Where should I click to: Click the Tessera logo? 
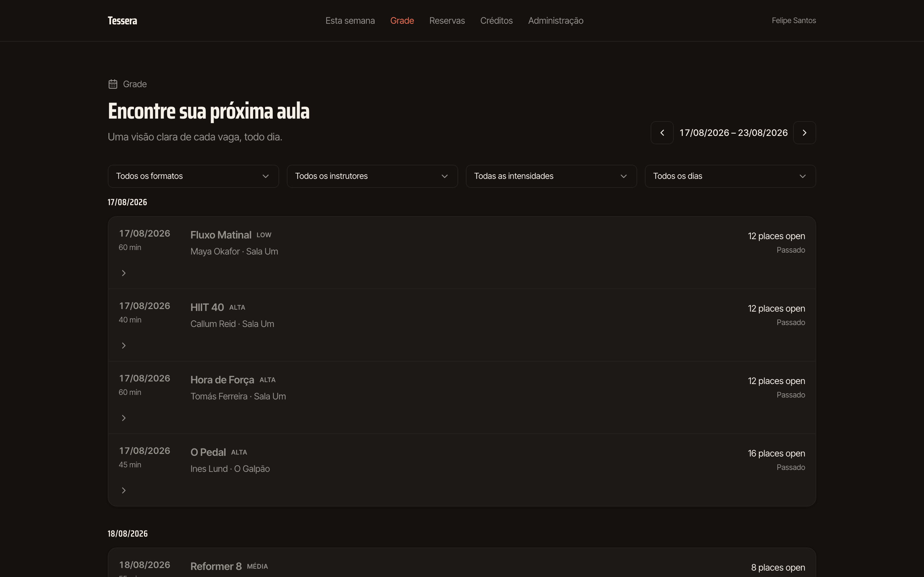122,21
